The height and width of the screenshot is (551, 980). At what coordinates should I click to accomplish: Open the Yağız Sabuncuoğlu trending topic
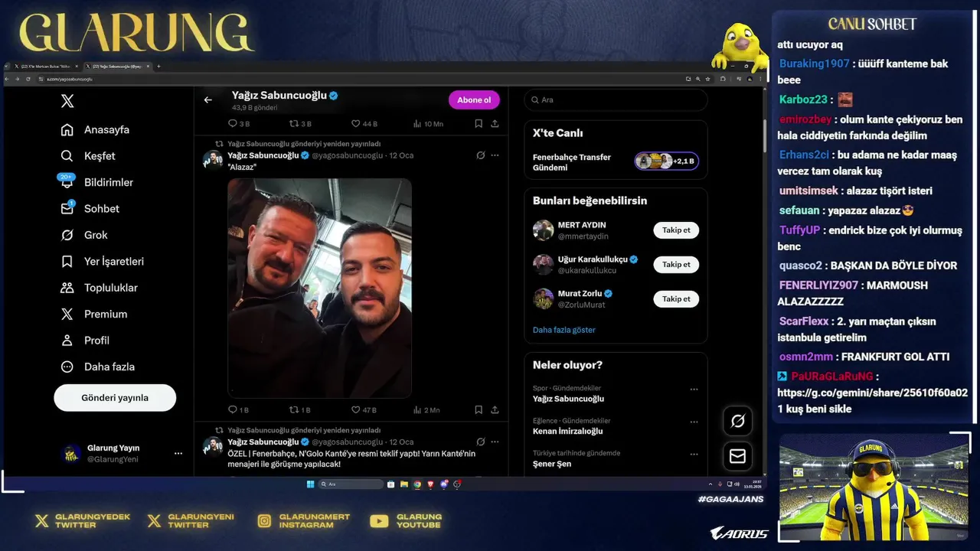(x=568, y=399)
